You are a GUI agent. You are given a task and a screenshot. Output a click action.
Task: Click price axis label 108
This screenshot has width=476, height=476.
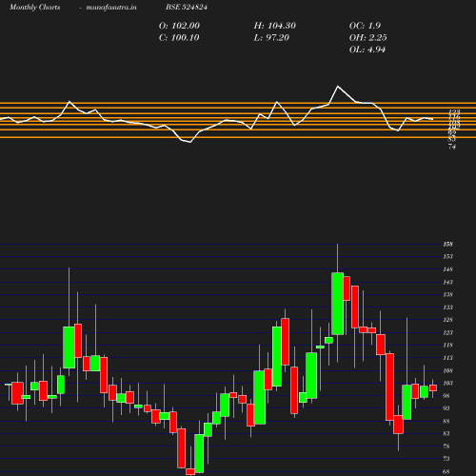448,370
